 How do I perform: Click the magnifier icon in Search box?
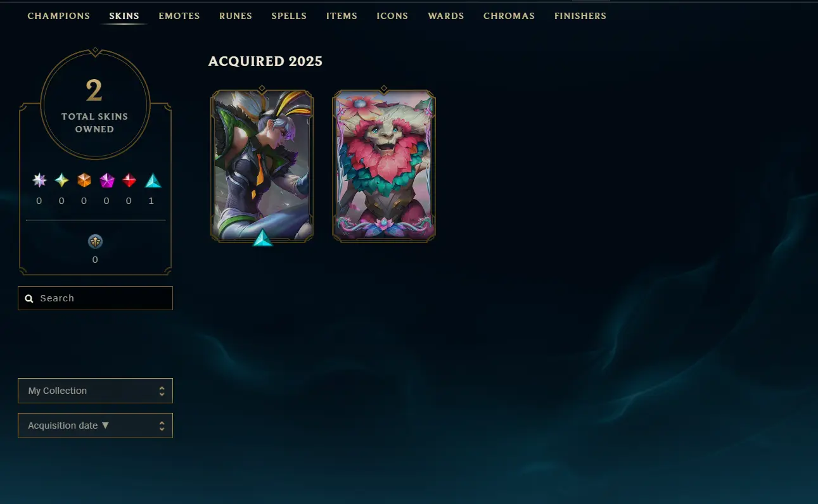(x=29, y=298)
